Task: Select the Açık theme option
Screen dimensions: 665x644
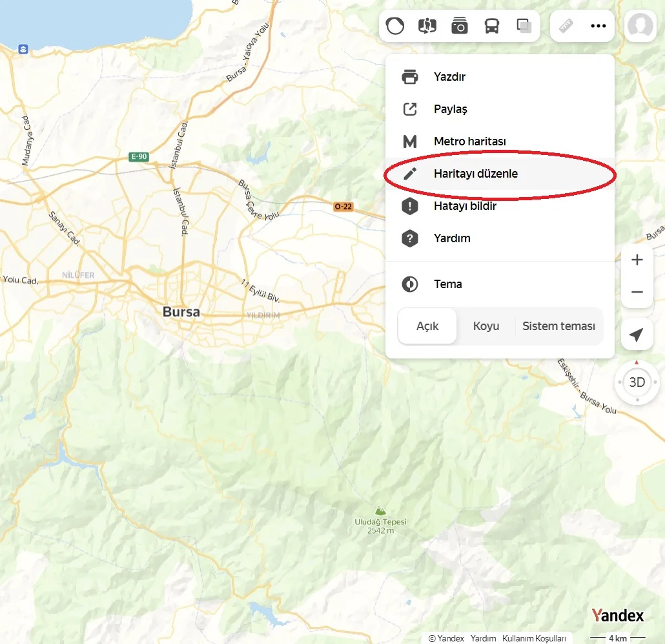Action: coord(427,326)
